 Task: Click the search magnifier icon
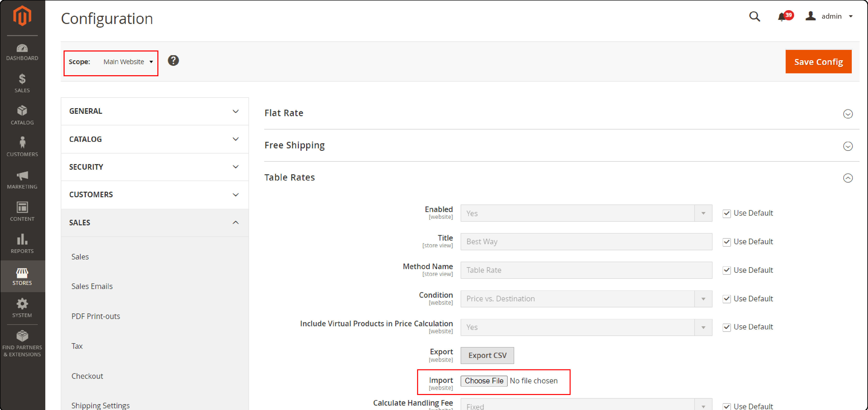(754, 16)
